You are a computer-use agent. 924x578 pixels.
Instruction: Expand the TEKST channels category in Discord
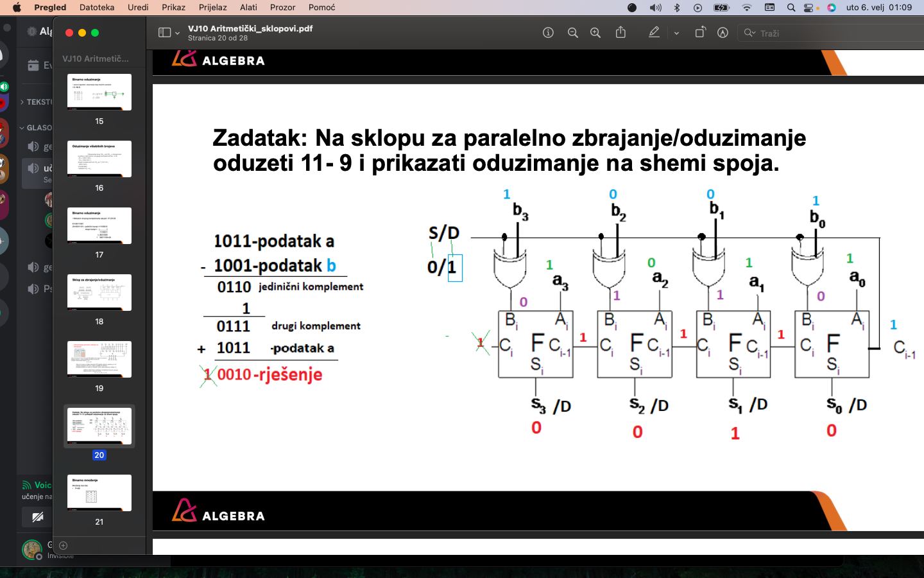[36, 102]
